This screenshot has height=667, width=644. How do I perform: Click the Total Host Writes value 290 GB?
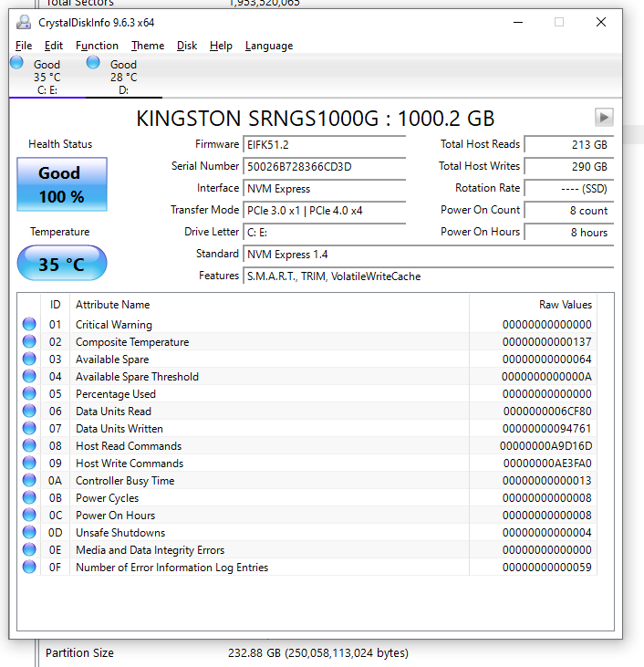pos(569,167)
